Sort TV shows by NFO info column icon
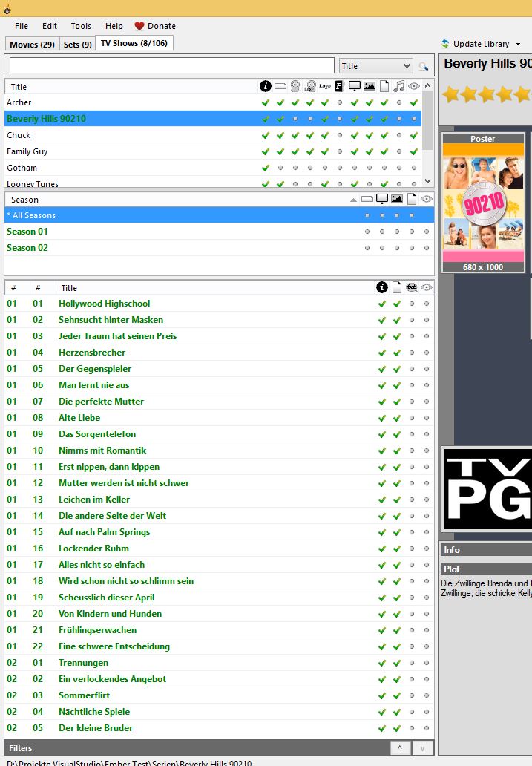532x766 pixels. pos(266,86)
